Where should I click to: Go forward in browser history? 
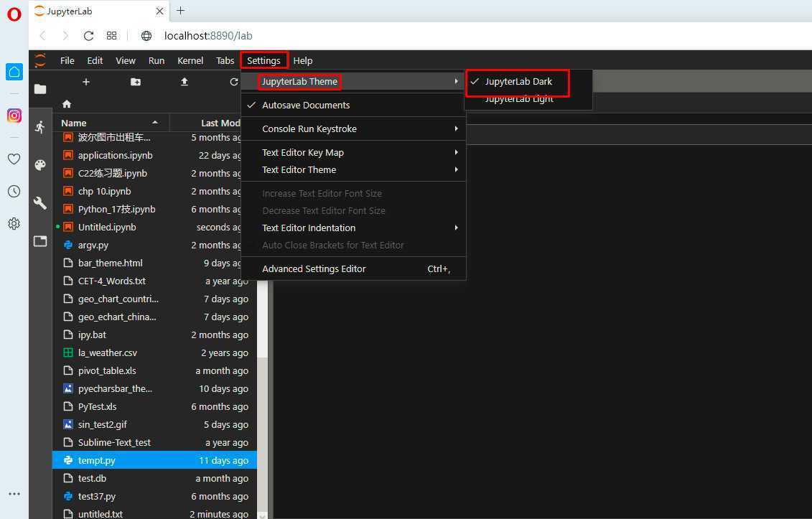click(65, 36)
